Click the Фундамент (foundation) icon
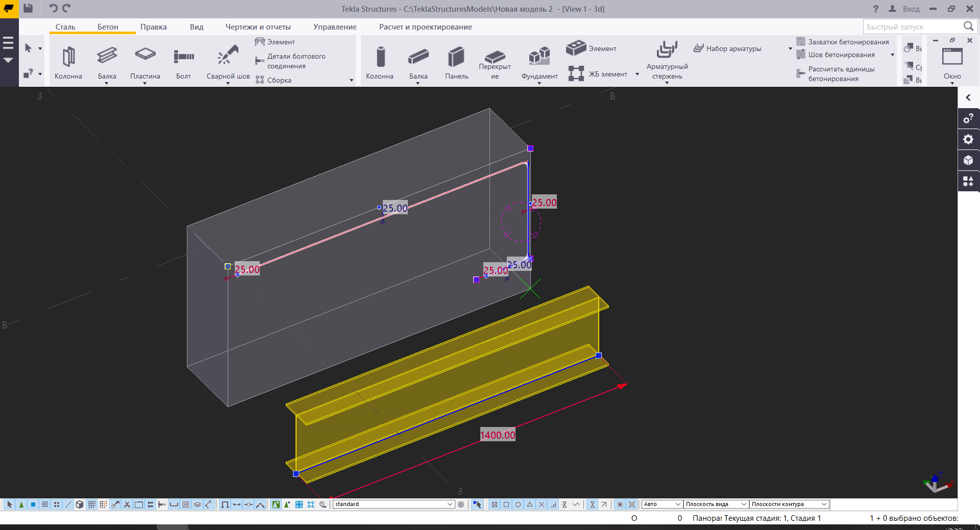This screenshot has width=980, height=530. coord(539,56)
